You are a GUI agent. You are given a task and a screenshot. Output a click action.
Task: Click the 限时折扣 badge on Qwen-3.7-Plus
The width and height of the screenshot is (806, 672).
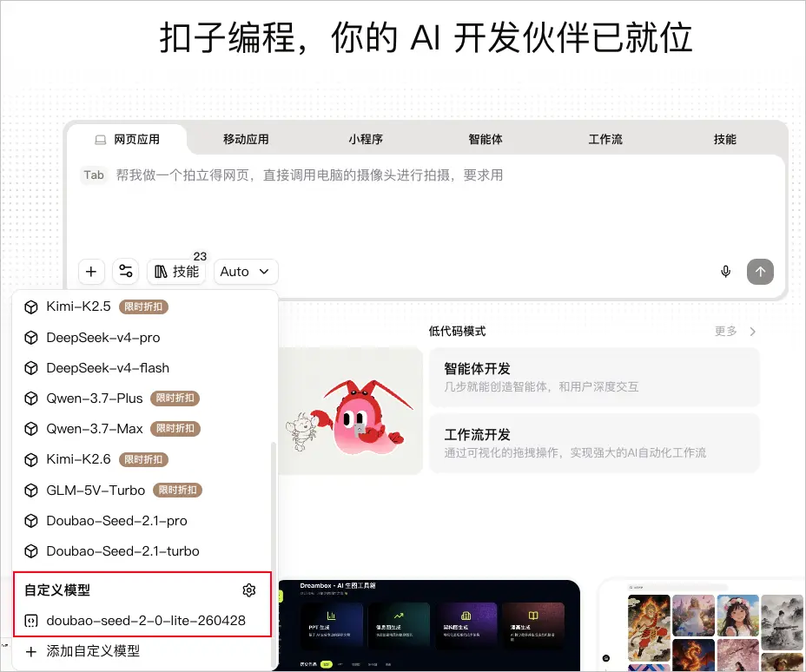[175, 399]
